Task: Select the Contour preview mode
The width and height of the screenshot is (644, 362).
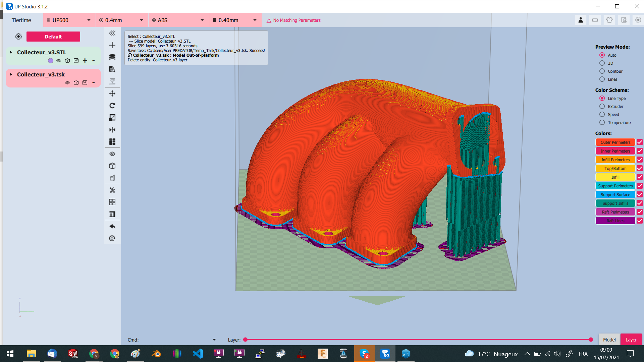Action: pos(602,71)
